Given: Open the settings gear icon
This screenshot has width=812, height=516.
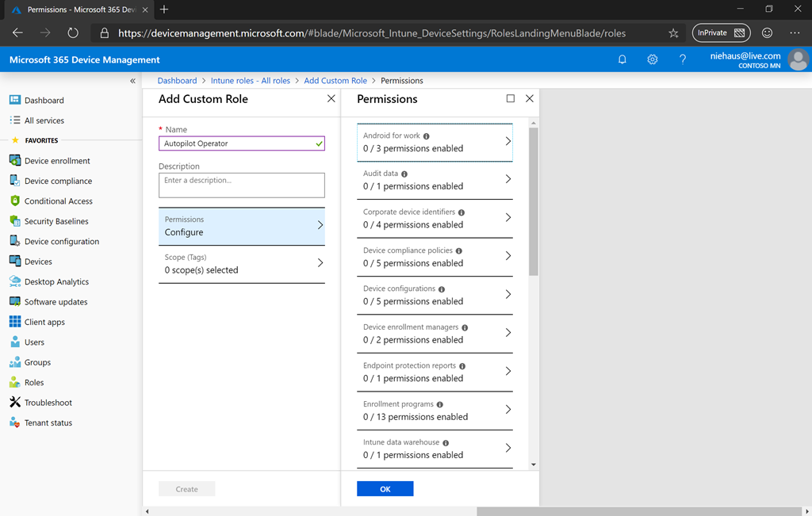Looking at the screenshot, I should pyautogui.click(x=653, y=59).
